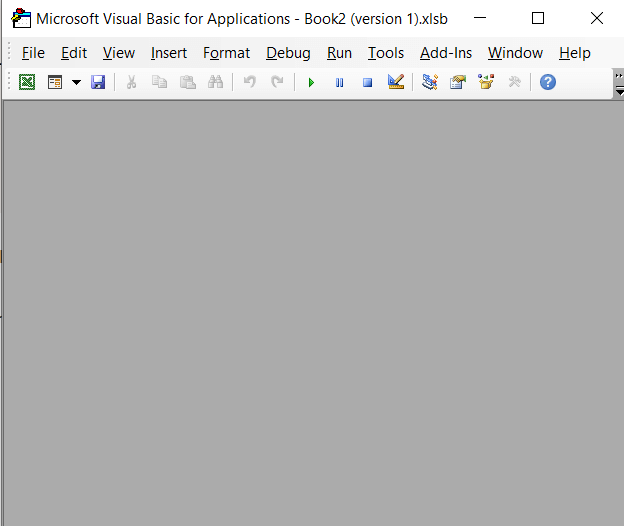Viewport: 624px width, 526px height.
Task: Open the Debug menu
Action: (288, 53)
